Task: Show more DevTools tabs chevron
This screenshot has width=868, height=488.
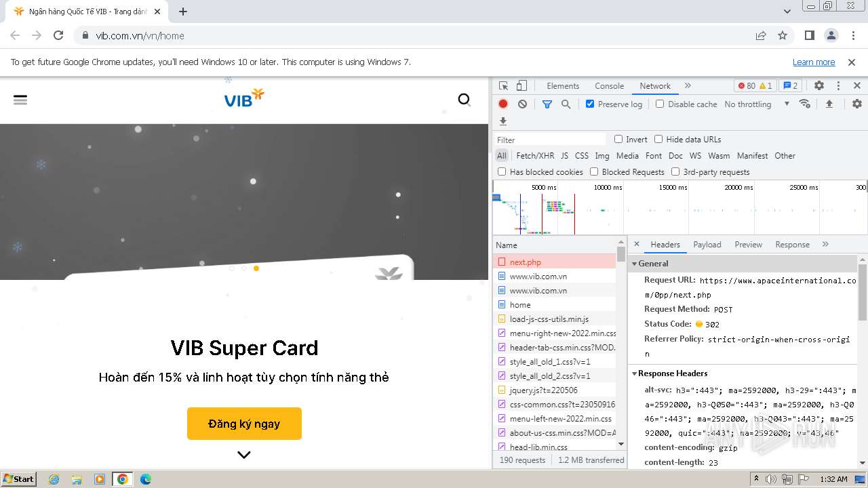Action: (688, 86)
